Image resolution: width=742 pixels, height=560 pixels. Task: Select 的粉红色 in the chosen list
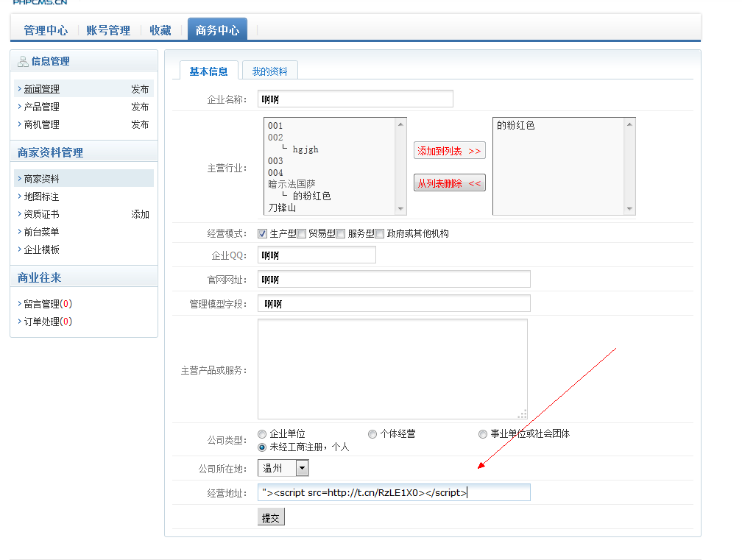(x=516, y=125)
